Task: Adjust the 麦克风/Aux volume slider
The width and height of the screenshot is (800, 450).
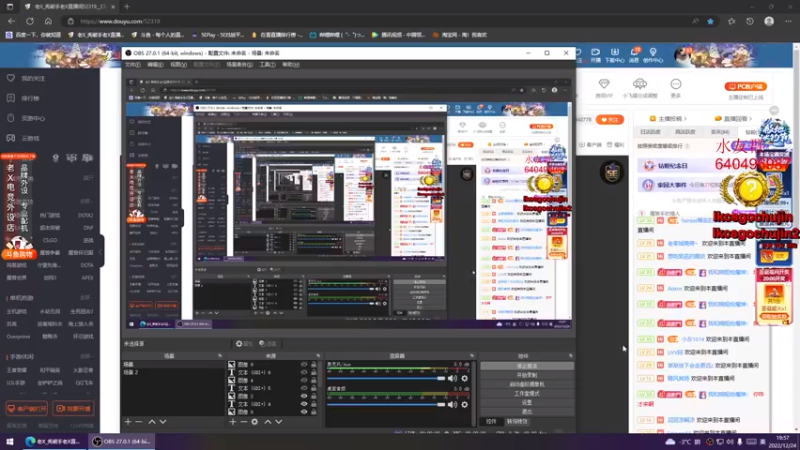Action: coord(387,379)
